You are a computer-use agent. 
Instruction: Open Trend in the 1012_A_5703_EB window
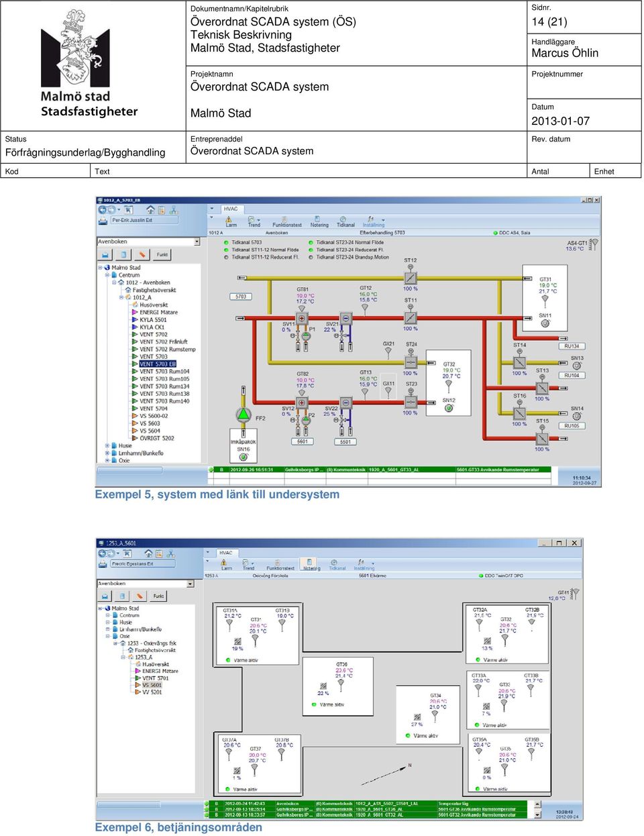tap(254, 222)
